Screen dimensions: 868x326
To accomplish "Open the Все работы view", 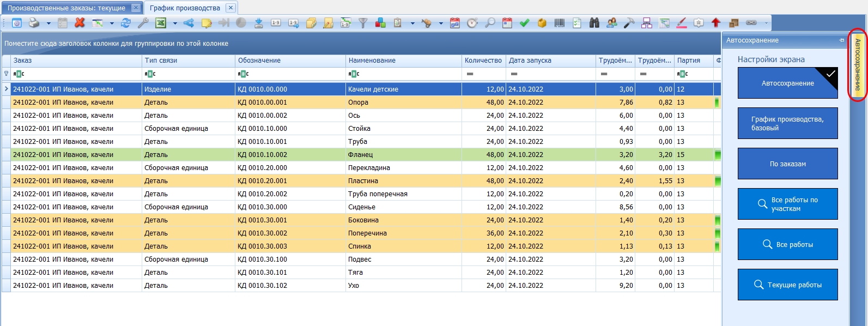I will coord(788,245).
